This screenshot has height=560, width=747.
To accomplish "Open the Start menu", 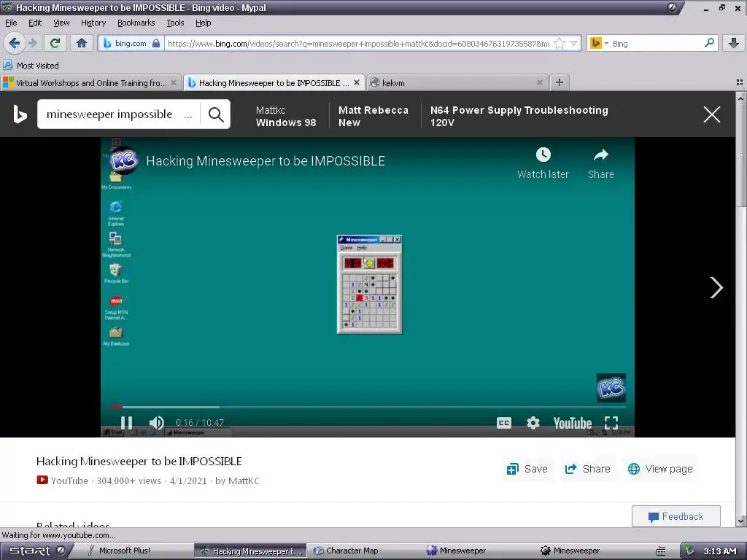I will (36, 551).
